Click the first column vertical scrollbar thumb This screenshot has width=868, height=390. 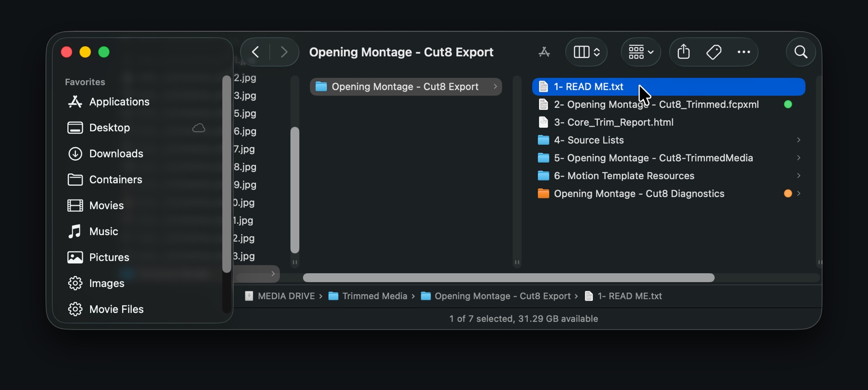click(x=295, y=190)
